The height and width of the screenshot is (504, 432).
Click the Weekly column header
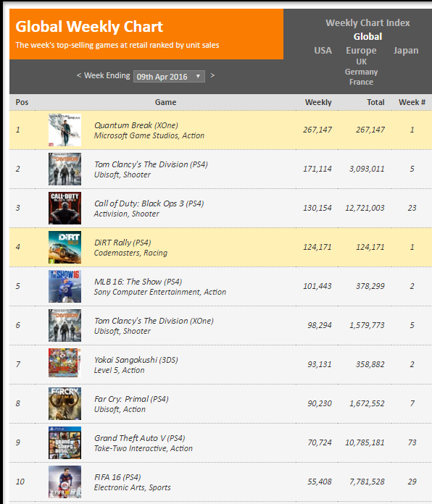[x=318, y=102]
